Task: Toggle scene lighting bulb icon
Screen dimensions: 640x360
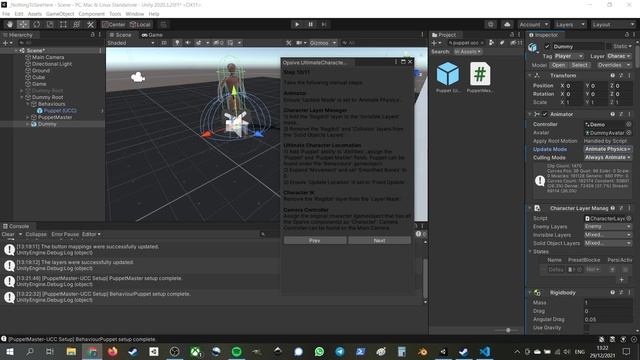Action: coord(177,42)
